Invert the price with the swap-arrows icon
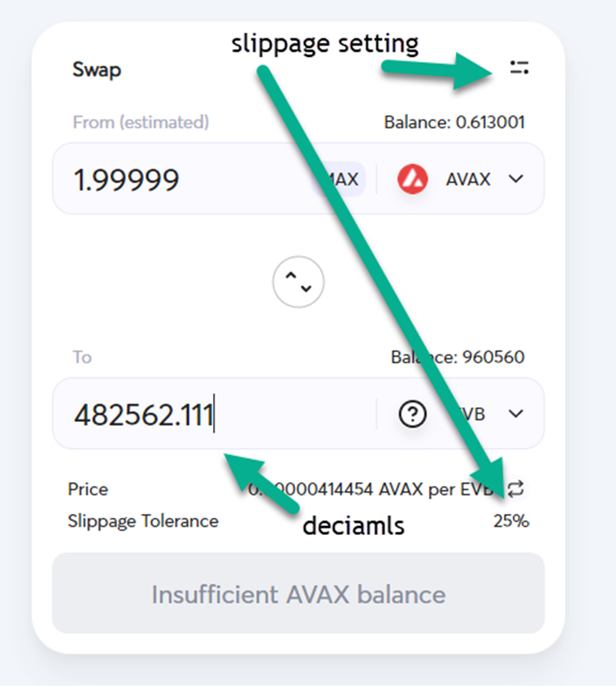Viewport: 616px width, 687px height. pos(517,489)
